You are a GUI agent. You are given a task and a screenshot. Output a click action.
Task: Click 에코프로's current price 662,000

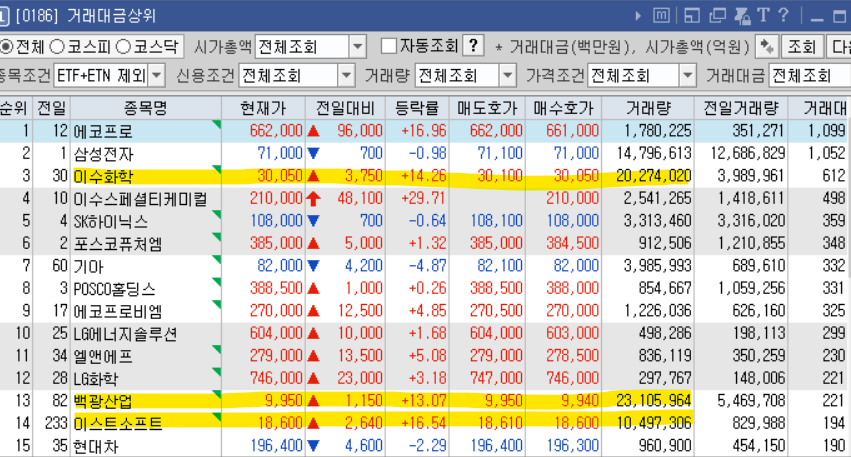[276, 131]
